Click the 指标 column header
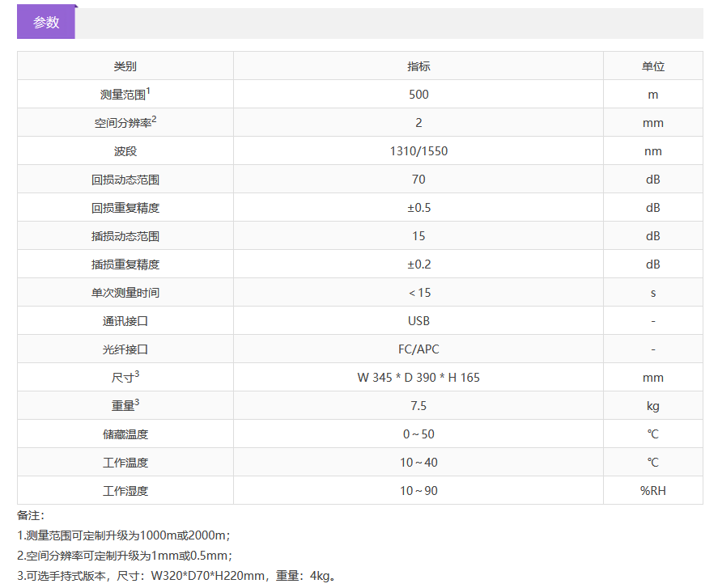Image resolution: width=718 pixels, height=588 pixels. tap(418, 66)
